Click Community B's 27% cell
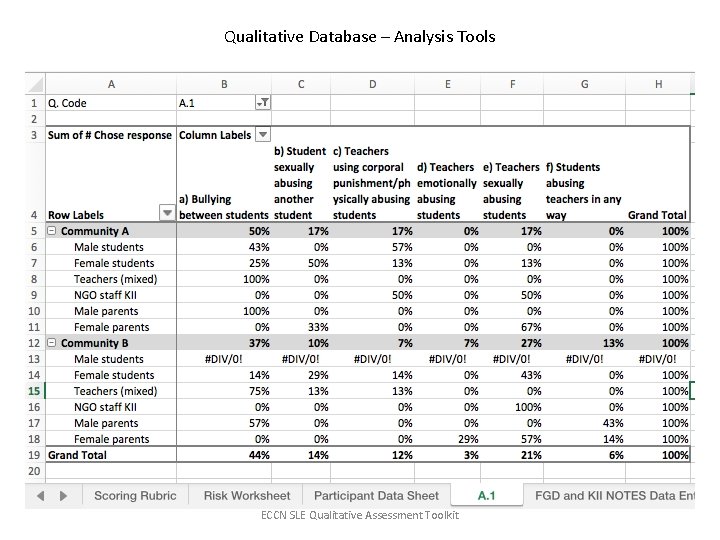The width and height of the screenshot is (720, 540). pos(512,343)
